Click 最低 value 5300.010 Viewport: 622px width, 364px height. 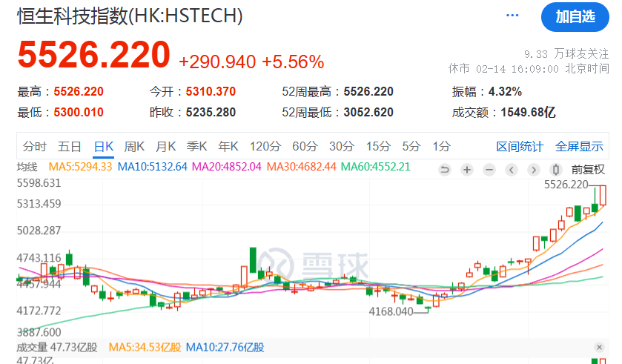click(79, 112)
